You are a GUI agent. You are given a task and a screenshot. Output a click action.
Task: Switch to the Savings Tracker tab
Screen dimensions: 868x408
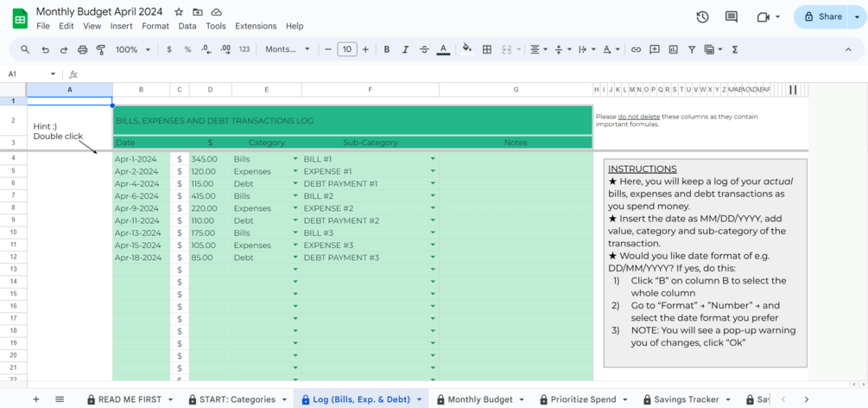[x=687, y=399]
